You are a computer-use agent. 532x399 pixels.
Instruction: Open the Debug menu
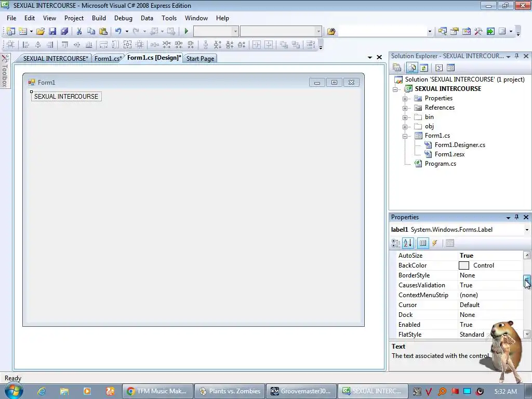pos(123,18)
